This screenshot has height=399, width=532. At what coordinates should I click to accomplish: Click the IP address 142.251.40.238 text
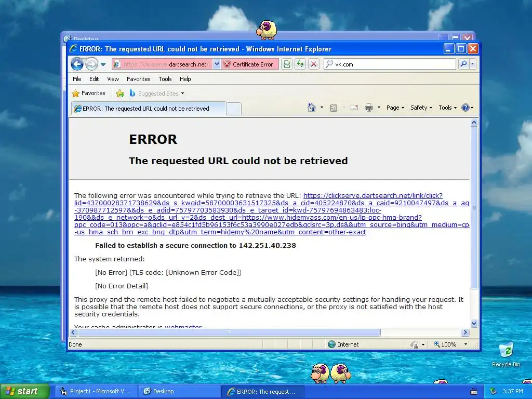267,245
